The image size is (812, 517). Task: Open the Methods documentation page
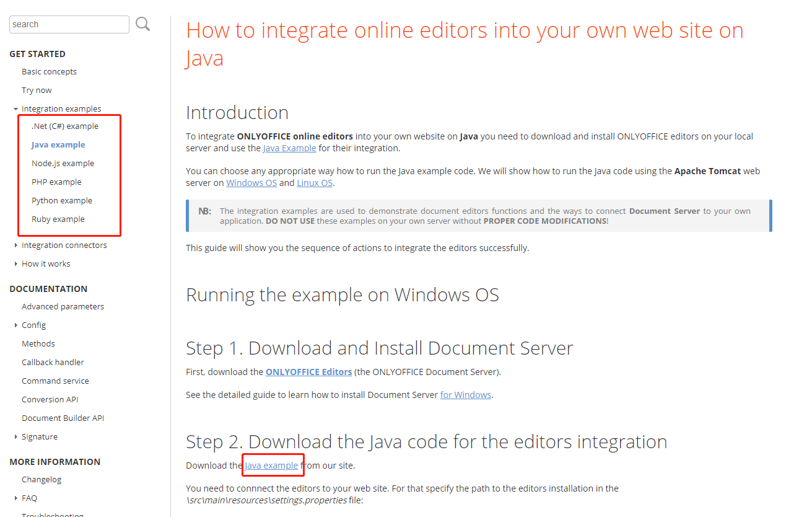[x=38, y=343]
